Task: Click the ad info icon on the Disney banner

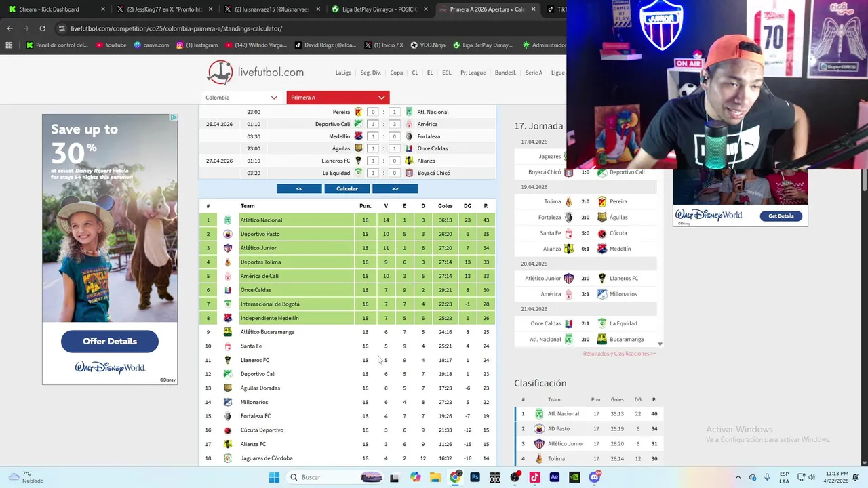Action: point(174,117)
